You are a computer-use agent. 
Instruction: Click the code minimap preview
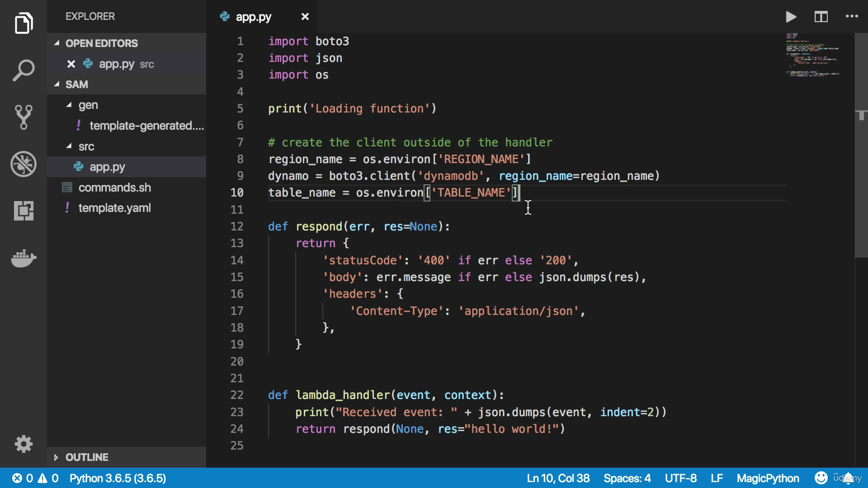pos(813,55)
